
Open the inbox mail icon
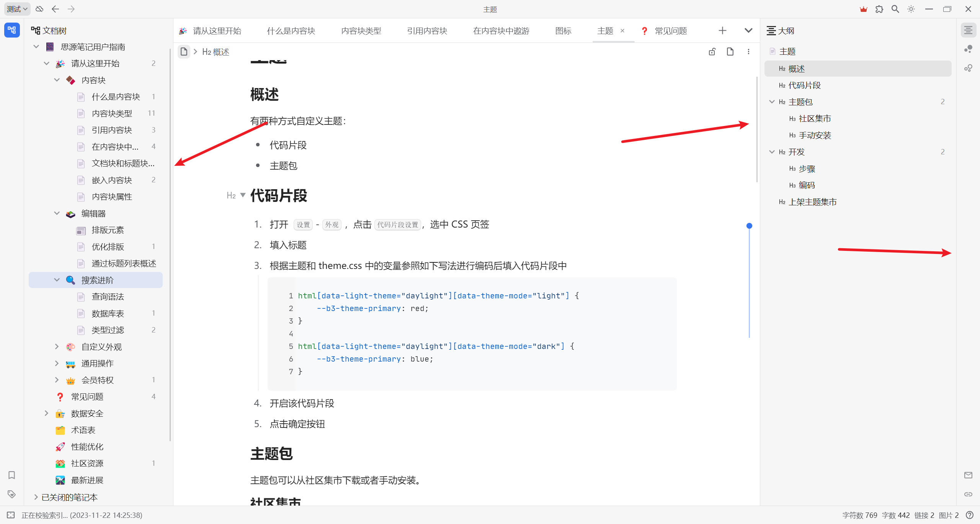[x=968, y=475]
